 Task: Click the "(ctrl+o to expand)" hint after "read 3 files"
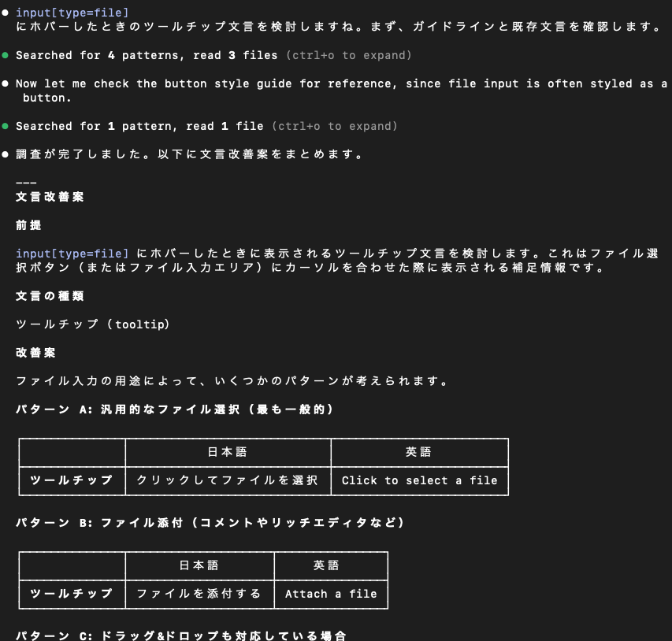(x=349, y=55)
